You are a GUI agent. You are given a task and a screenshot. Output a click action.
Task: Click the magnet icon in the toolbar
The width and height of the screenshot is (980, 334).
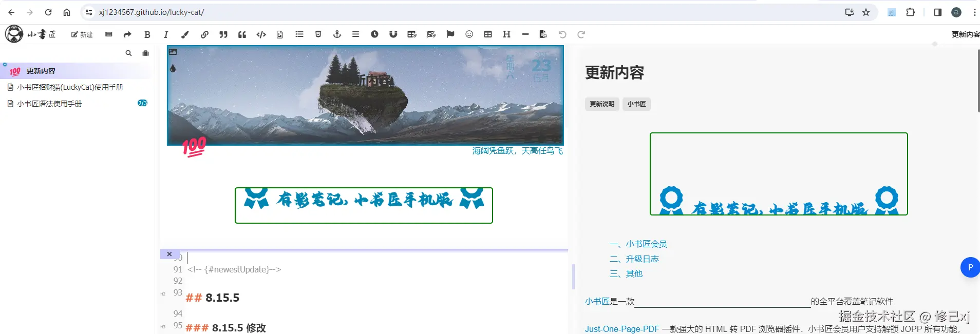[x=393, y=34]
